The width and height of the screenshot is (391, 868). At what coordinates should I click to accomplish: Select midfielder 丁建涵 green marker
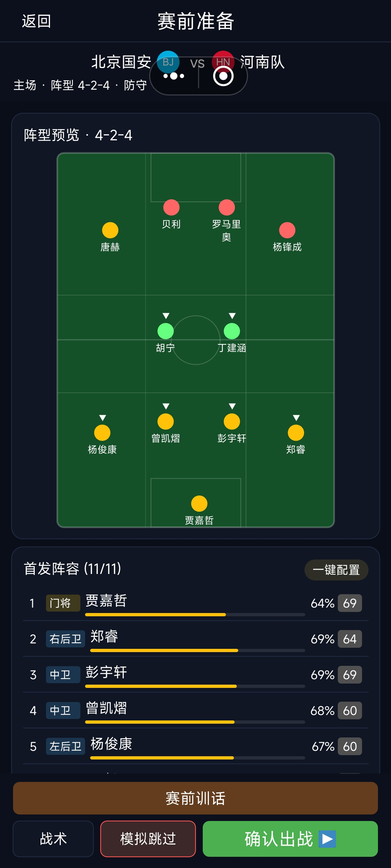pos(232,331)
